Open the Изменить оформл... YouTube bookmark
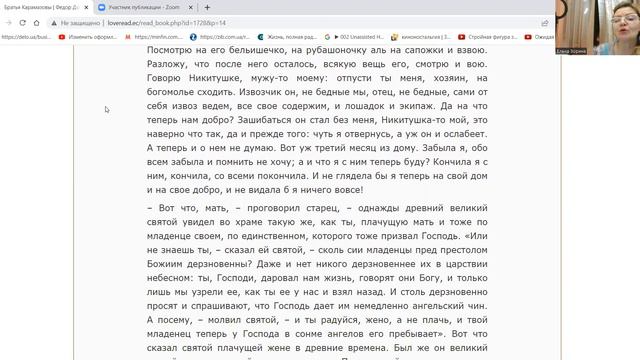Image resolution: width=640 pixels, height=360 pixels. [87, 37]
